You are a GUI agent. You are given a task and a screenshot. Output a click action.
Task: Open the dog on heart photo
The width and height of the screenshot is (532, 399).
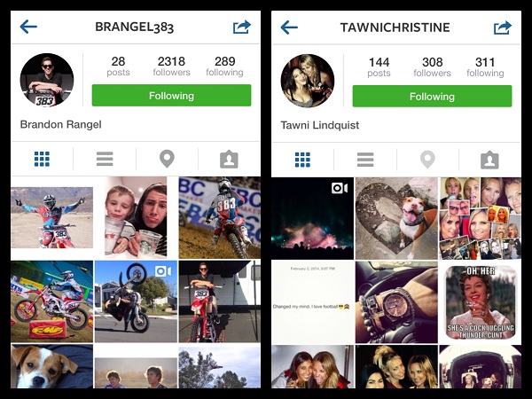click(396, 218)
